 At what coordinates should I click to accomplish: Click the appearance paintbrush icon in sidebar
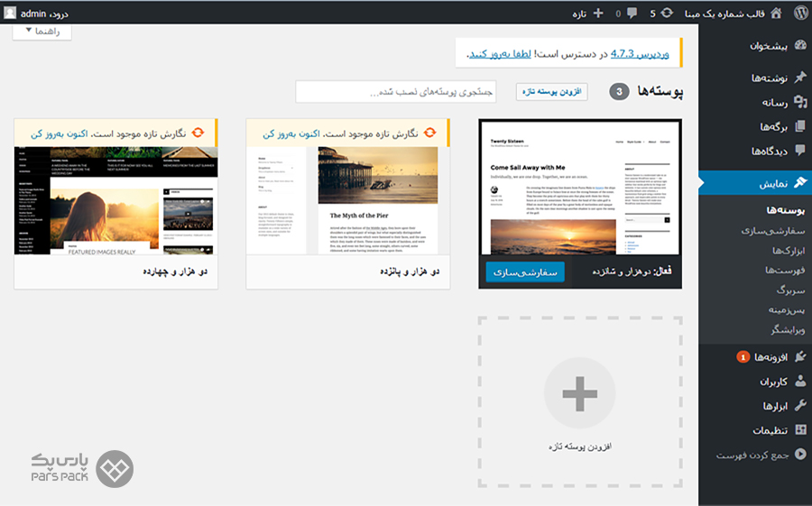(800, 183)
